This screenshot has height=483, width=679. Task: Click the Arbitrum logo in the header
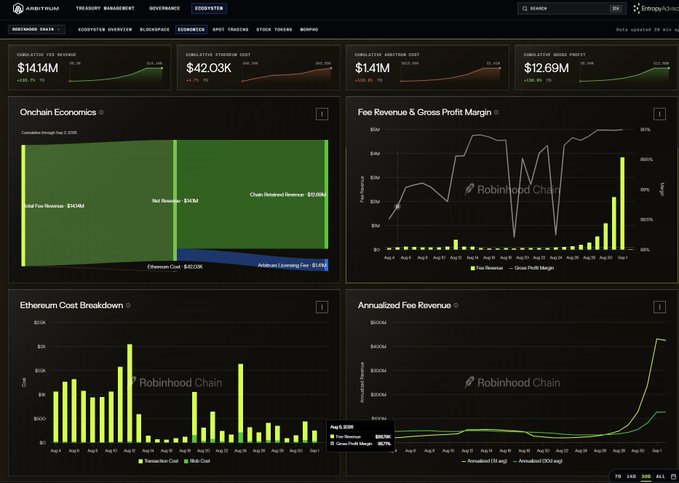click(x=36, y=8)
